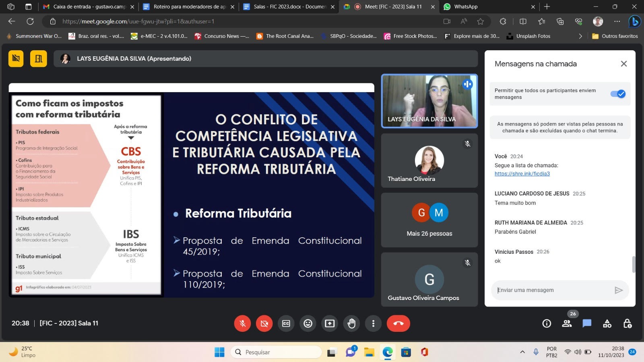This screenshot has width=644, height=362.
Task: Switch to Caixa de entrada Gmail tab
Action: tap(87, 7)
